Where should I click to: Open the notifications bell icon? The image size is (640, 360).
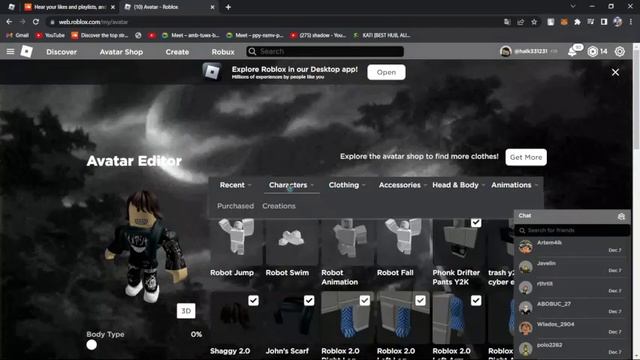click(572, 52)
